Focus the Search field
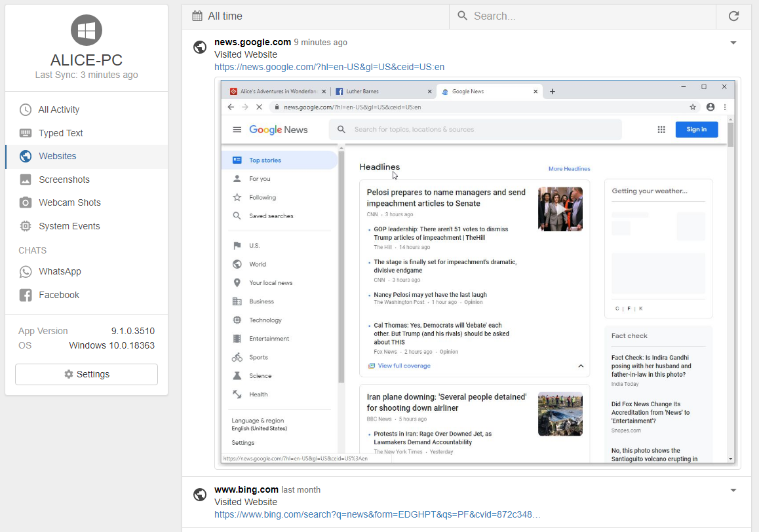 click(582, 16)
